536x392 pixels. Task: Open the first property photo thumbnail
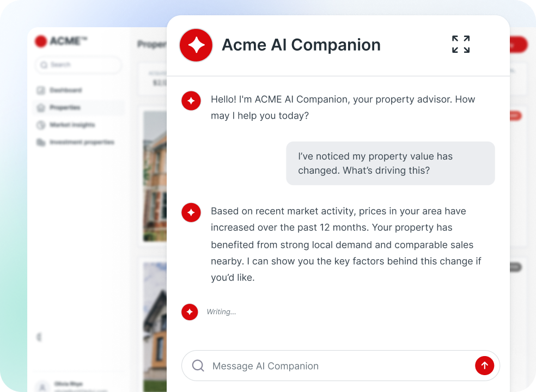coord(155,175)
